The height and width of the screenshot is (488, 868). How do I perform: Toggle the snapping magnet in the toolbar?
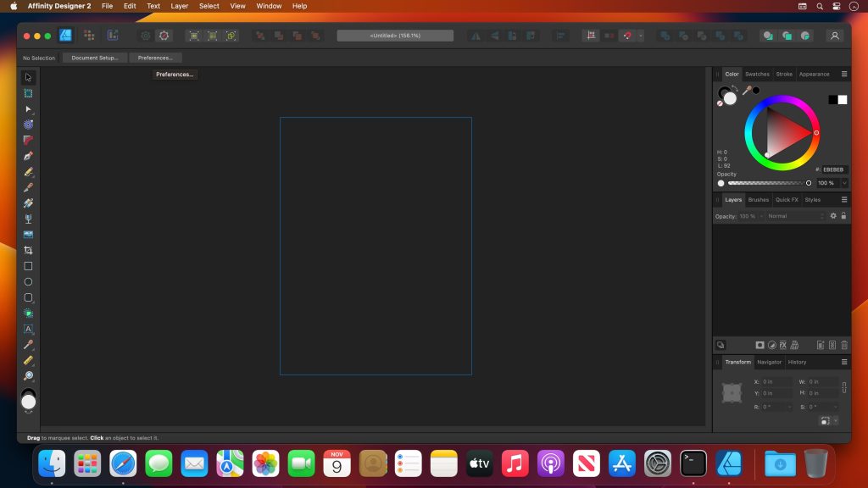click(x=627, y=36)
